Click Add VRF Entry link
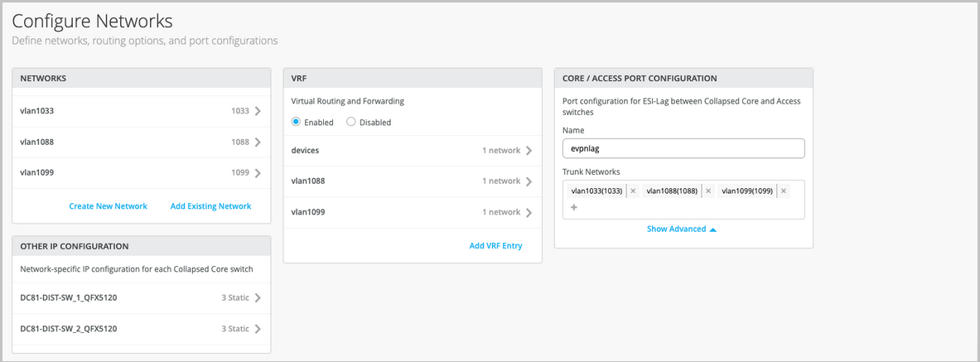 coord(495,246)
